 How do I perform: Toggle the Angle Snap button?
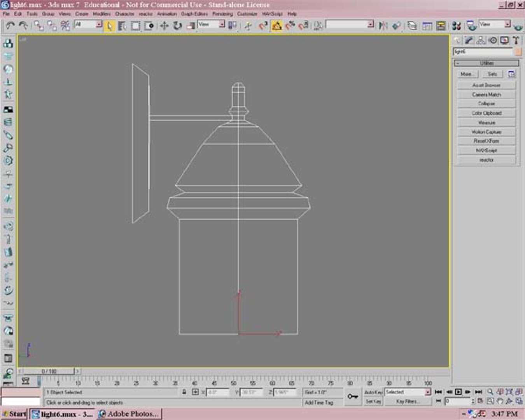tap(276, 26)
